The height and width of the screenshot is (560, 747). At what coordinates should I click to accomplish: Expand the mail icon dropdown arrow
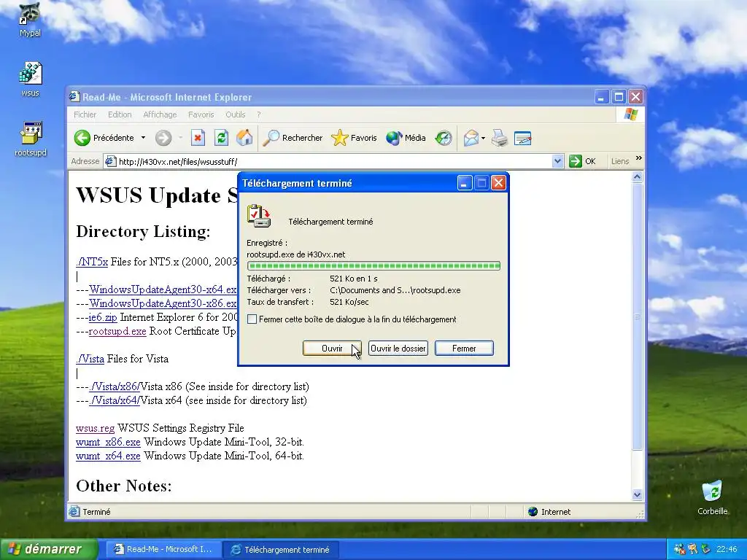coord(483,138)
